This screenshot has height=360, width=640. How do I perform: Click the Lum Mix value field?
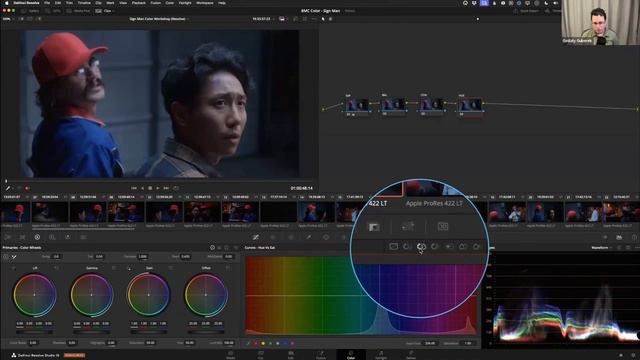point(229,343)
